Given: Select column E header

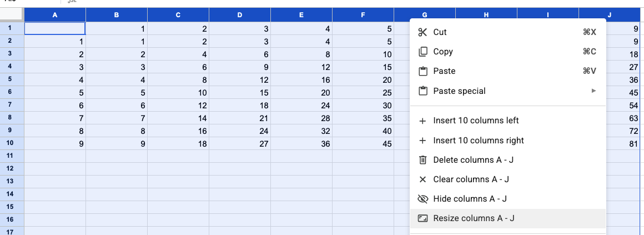Looking at the screenshot, I should 301,16.
